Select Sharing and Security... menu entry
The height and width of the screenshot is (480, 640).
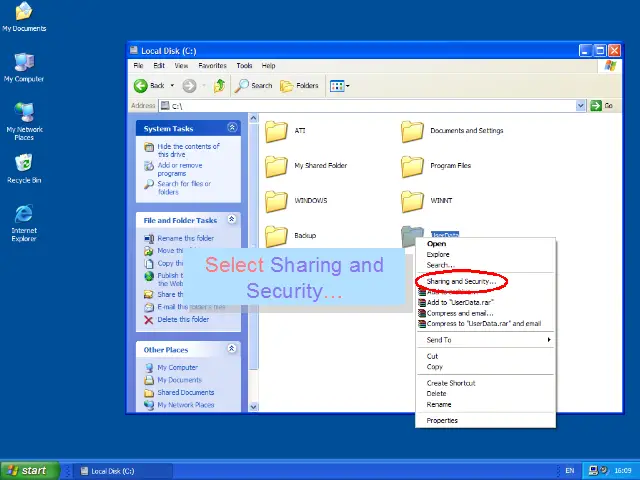click(x=485, y=281)
